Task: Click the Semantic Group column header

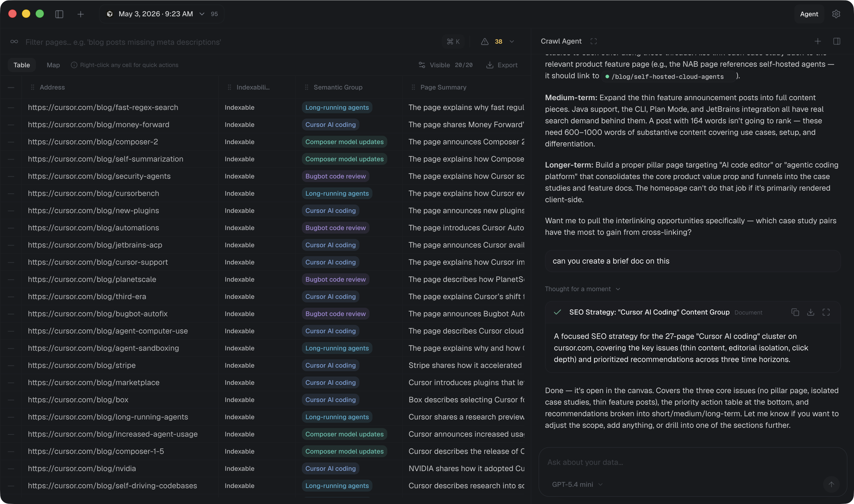Action: tap(338, 87)
